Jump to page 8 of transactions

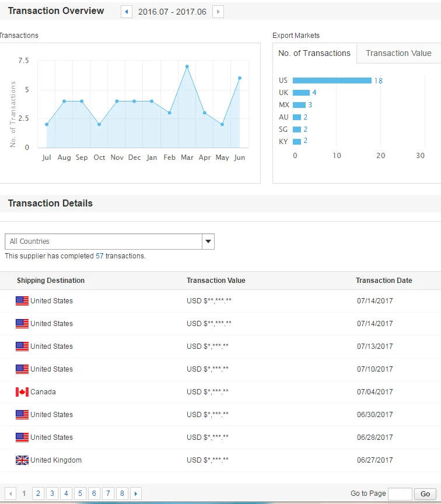point(122,494)
